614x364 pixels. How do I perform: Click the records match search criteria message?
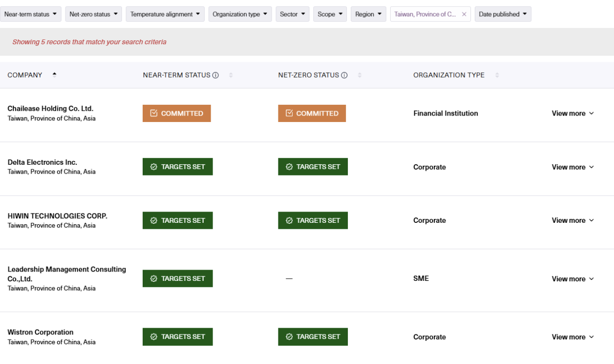90,42
